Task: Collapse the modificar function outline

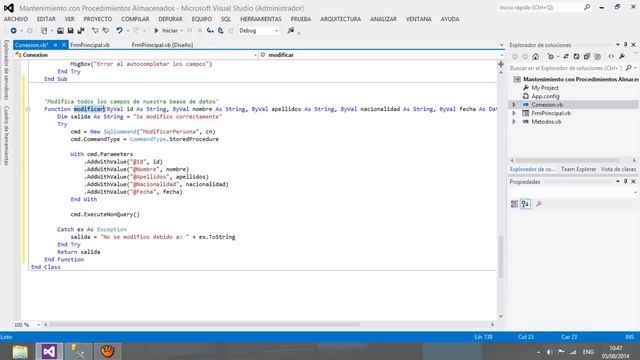Action: point(28,109)
